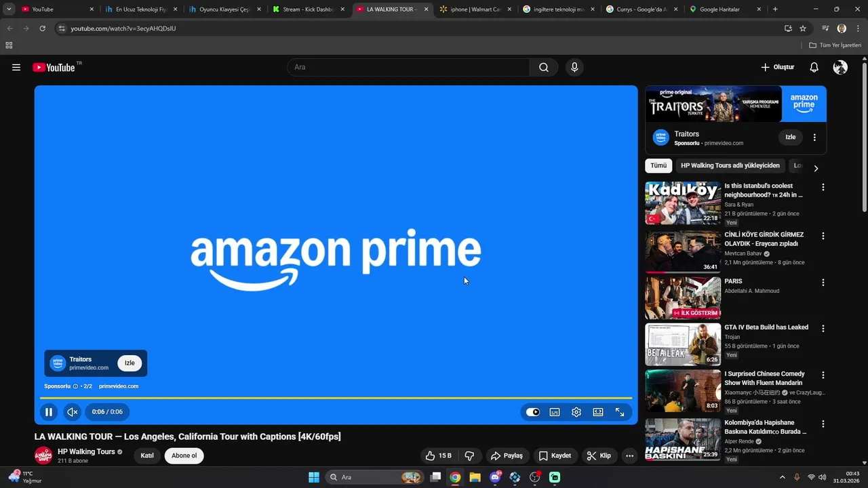Open the browser apps grid icon

coord(9,45)
